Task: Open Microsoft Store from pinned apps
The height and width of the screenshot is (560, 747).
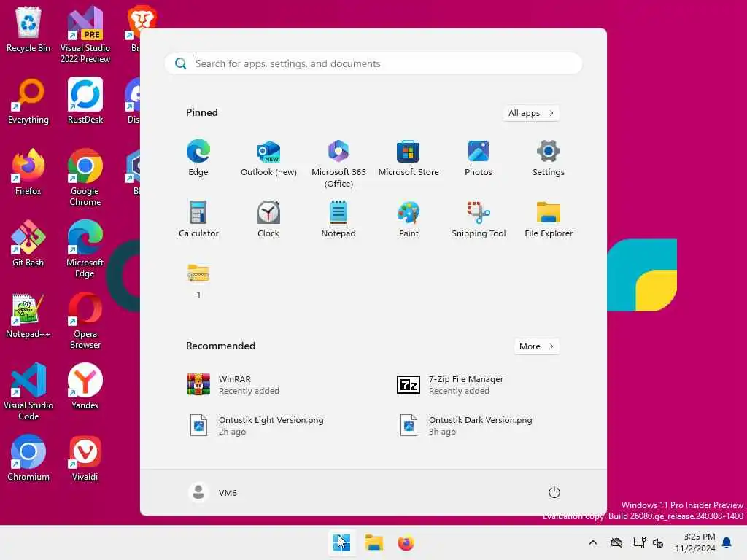Action: click(409, 158)
